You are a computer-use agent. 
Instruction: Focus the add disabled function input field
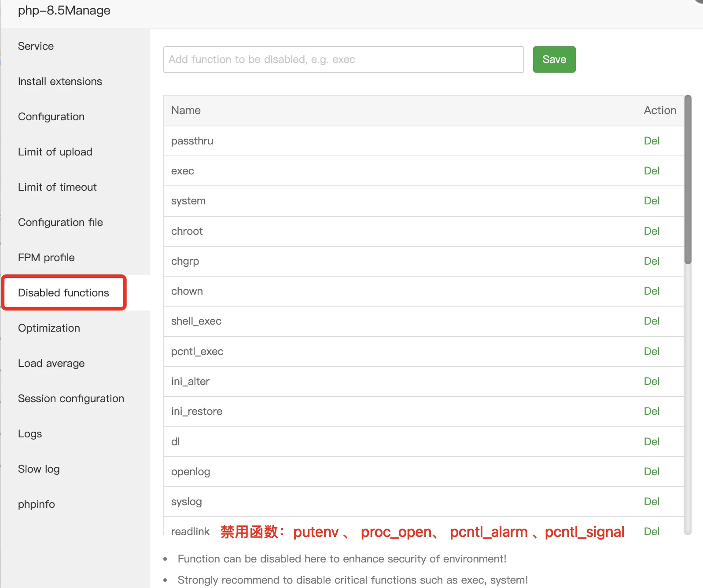pos(343,59)
